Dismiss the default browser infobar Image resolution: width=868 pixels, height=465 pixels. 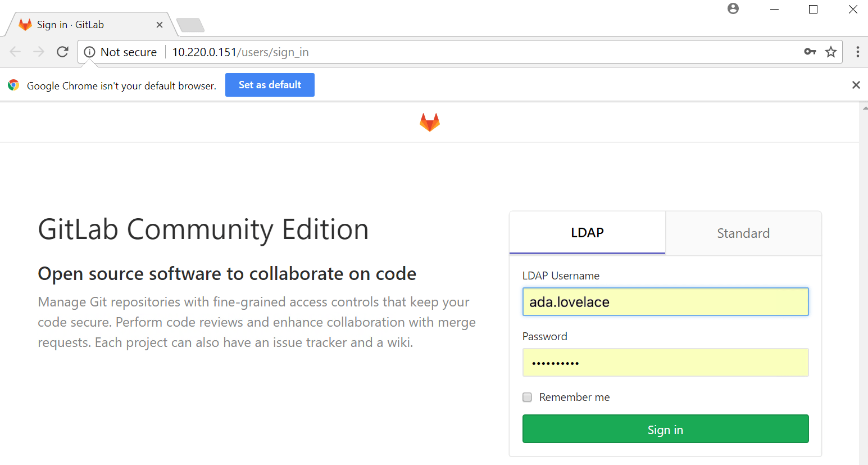click(x=856, y=85)
